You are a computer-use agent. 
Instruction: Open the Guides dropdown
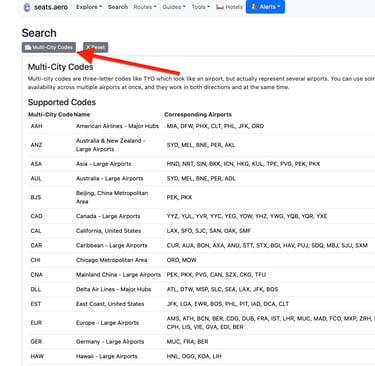coord(173,7)
